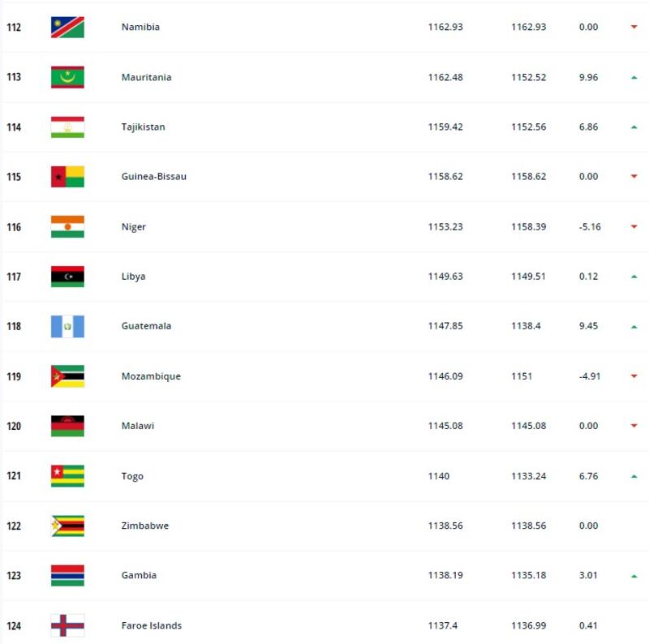Screen dimensions: 649x644
Task: Click the Niger country name
Action: click(x=134, y=227)
